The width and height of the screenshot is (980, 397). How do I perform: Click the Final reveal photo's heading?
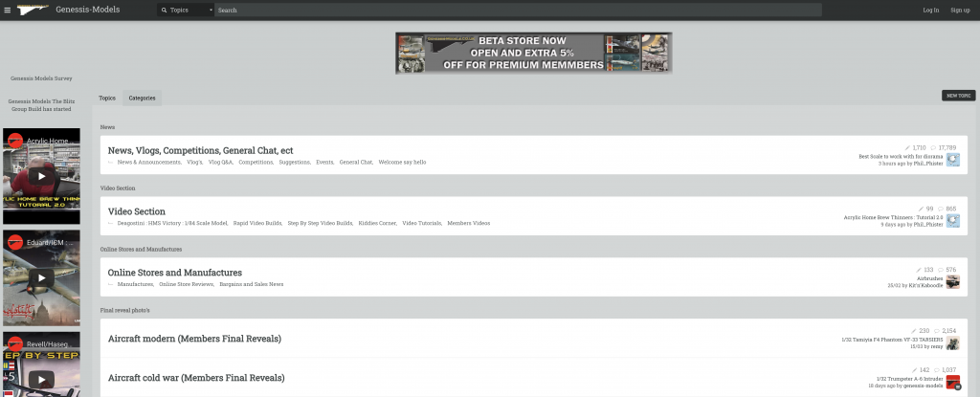(x=125, y=310)
